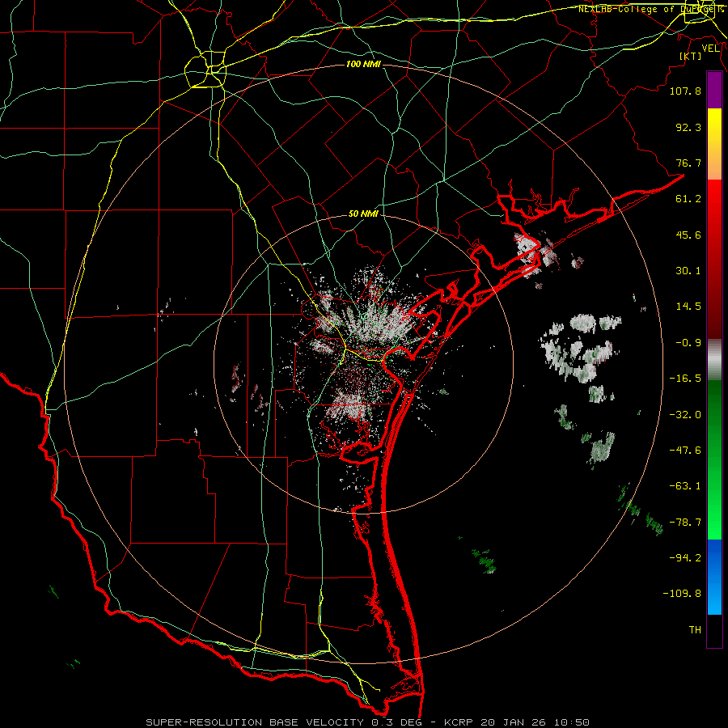The image size is (728, 728).
Task: Select the -78.7 legend value
Action: point(685,523)
